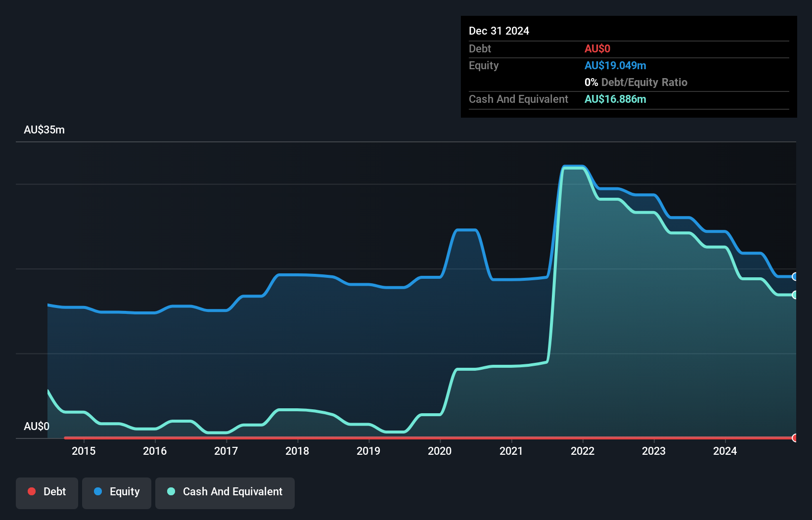812x520 pixels.
Task: Toggle the Debt series legend button
Action: 47,492
